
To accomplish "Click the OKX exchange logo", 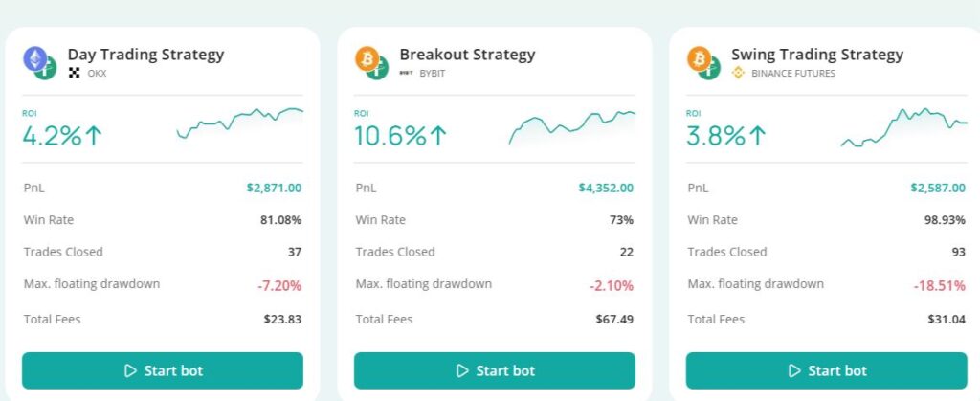I will point(74,73).
